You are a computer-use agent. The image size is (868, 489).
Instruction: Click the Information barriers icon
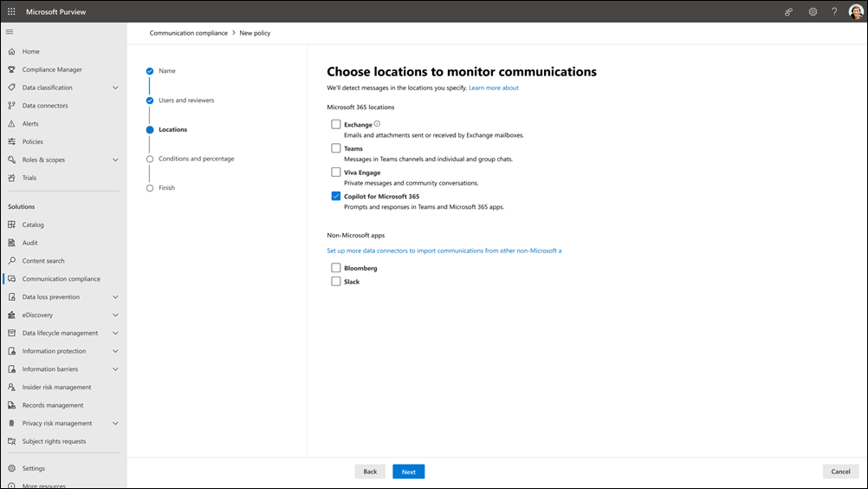coord(11,368)
